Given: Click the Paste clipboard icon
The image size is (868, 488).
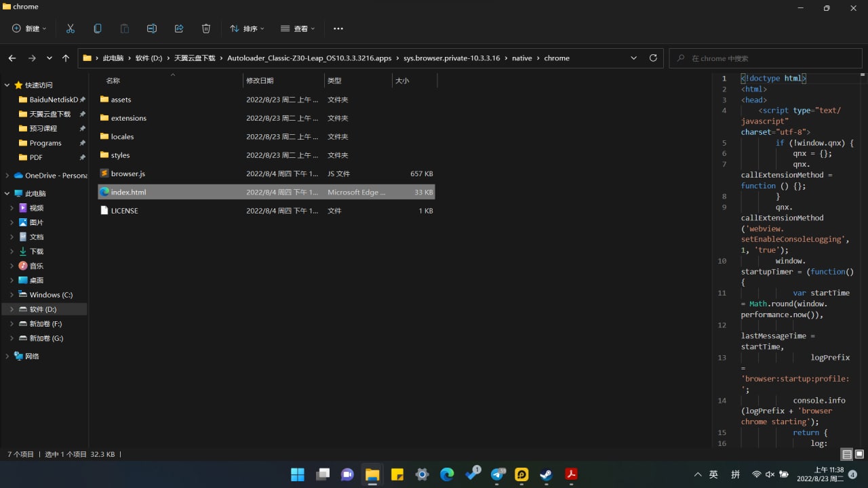Looking at the screenshot, I should (x=125, y=28).
